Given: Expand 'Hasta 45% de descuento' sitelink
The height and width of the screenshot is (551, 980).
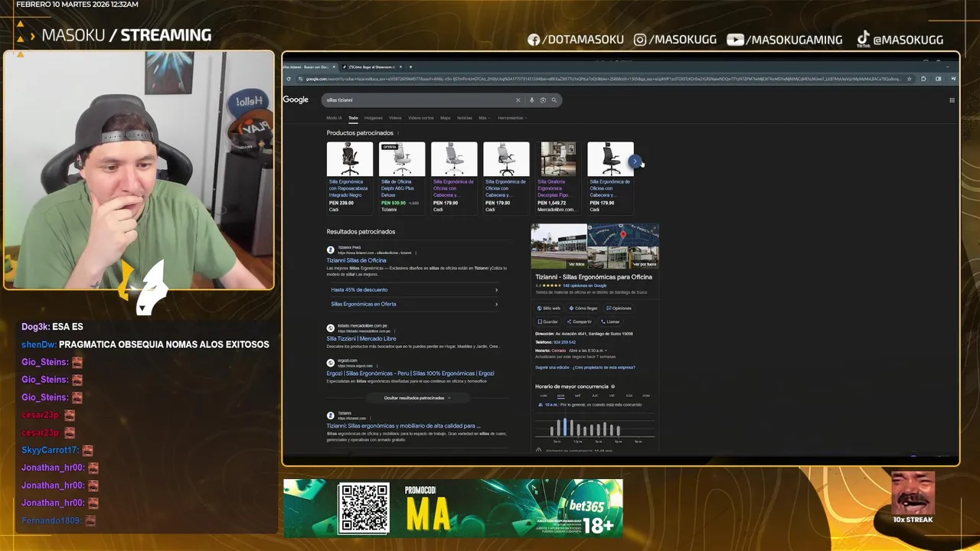Looking at the screenshot, I should tap(414, 290).
